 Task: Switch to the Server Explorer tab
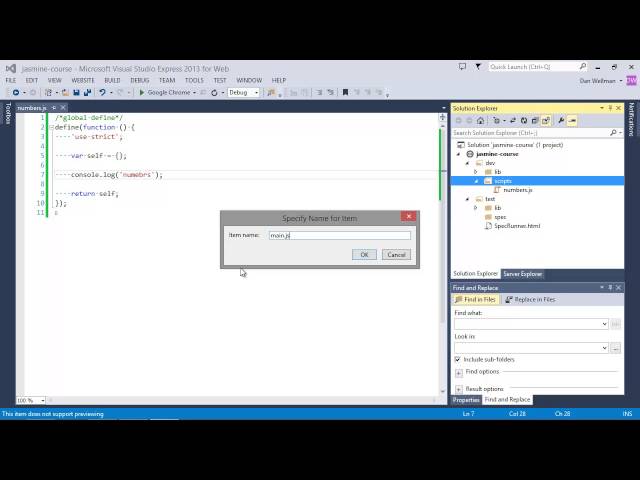coord(522,274)
